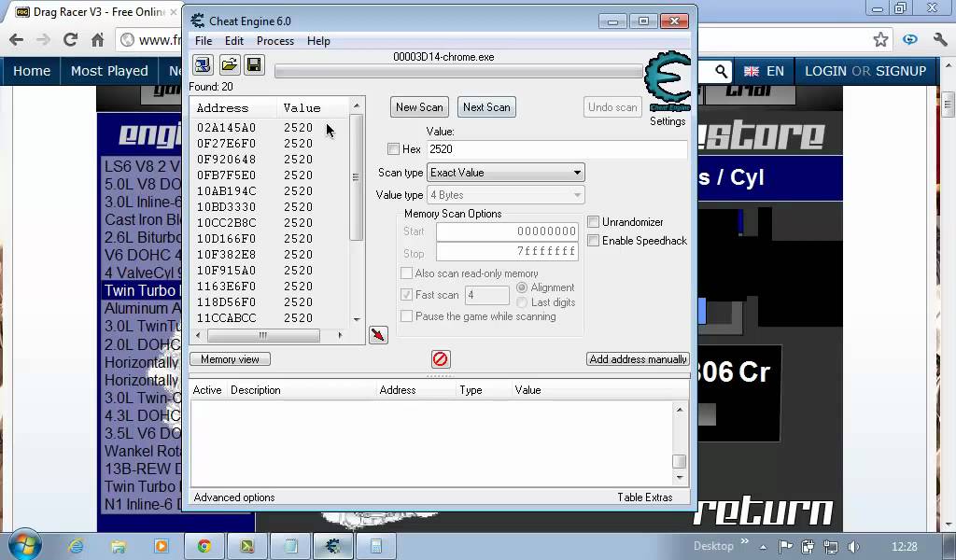Check Also scan read-only memory
956x560 pixels.
406,273
